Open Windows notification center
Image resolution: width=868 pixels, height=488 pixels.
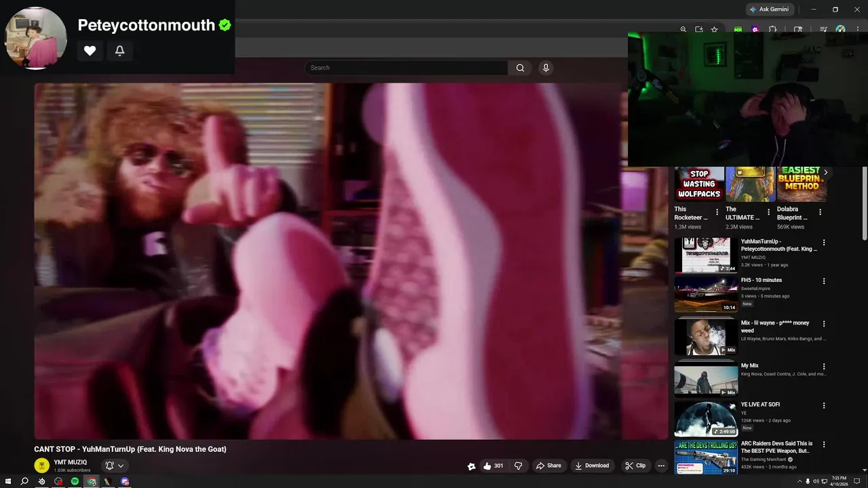click(857, 481)
